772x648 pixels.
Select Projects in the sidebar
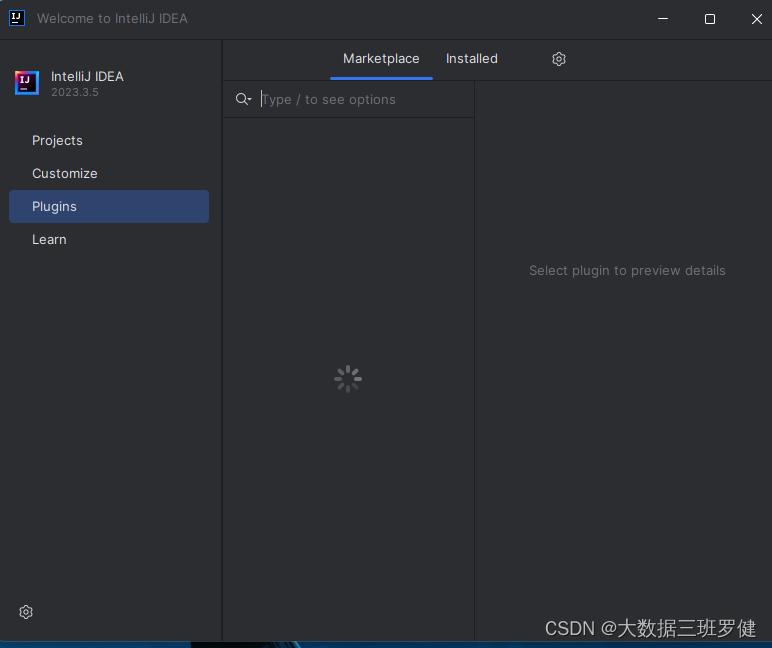(109, 140)
